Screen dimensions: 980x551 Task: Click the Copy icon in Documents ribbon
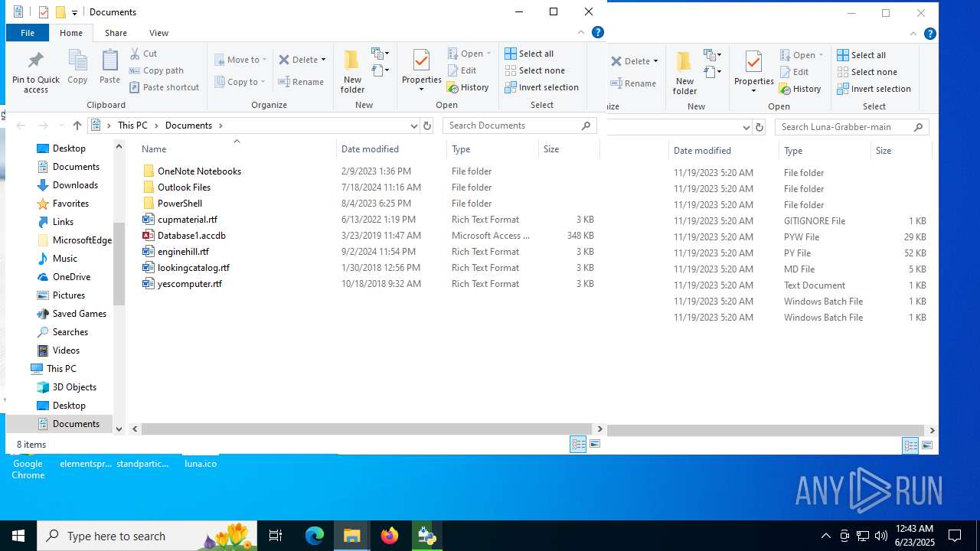pos(77,67)
